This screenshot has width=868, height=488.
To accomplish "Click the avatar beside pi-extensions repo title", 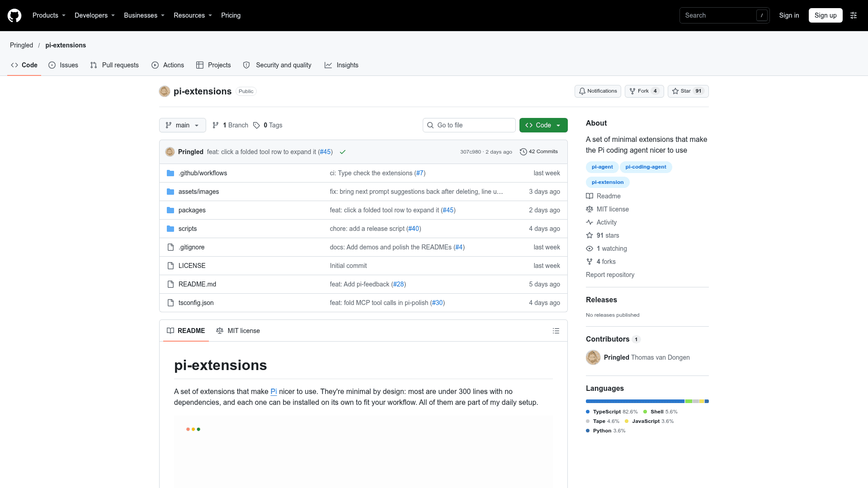I will pos(165,91).
